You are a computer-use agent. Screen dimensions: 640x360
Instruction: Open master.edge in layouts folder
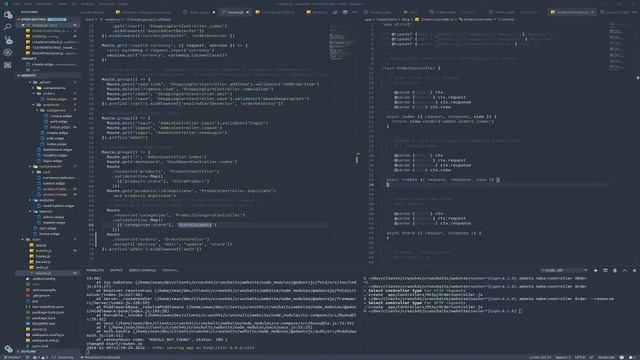point(53,223)
